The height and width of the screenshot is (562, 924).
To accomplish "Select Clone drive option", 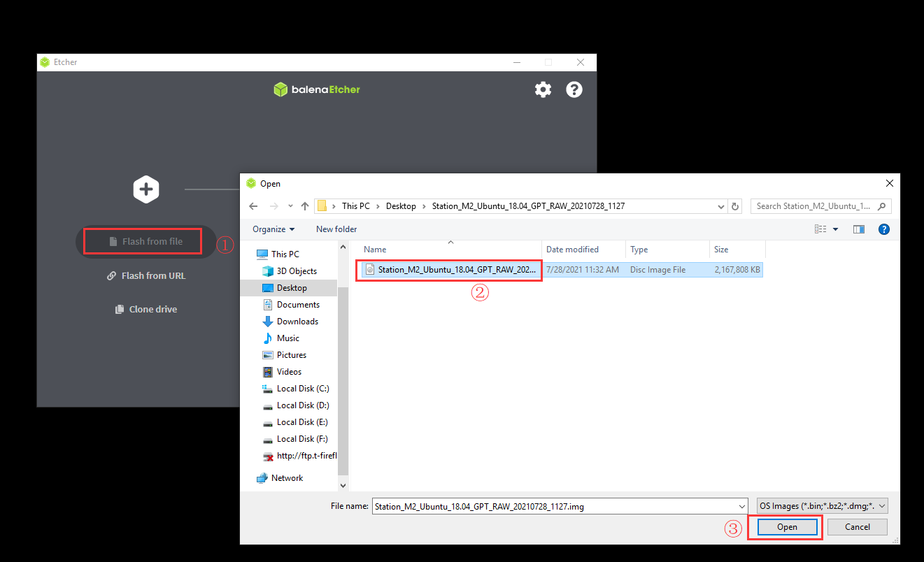I will click(146, 310).
